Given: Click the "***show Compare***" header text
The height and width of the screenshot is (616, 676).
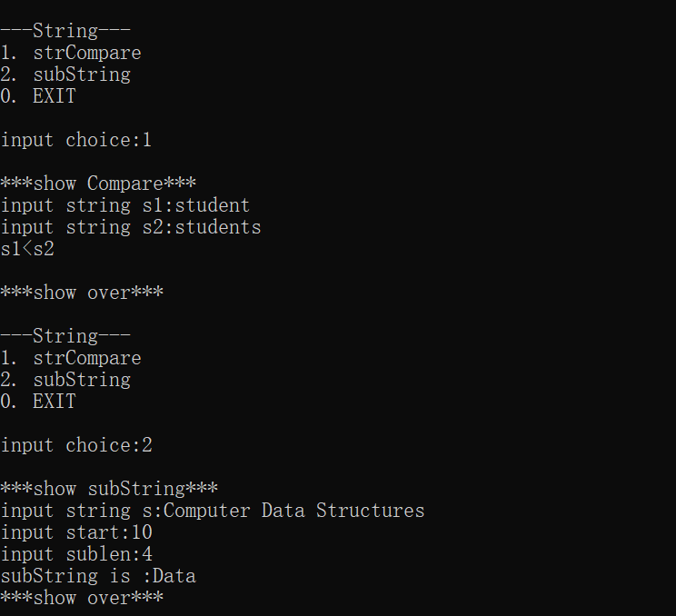Looking at the screenshot, I should pos(98,184).
